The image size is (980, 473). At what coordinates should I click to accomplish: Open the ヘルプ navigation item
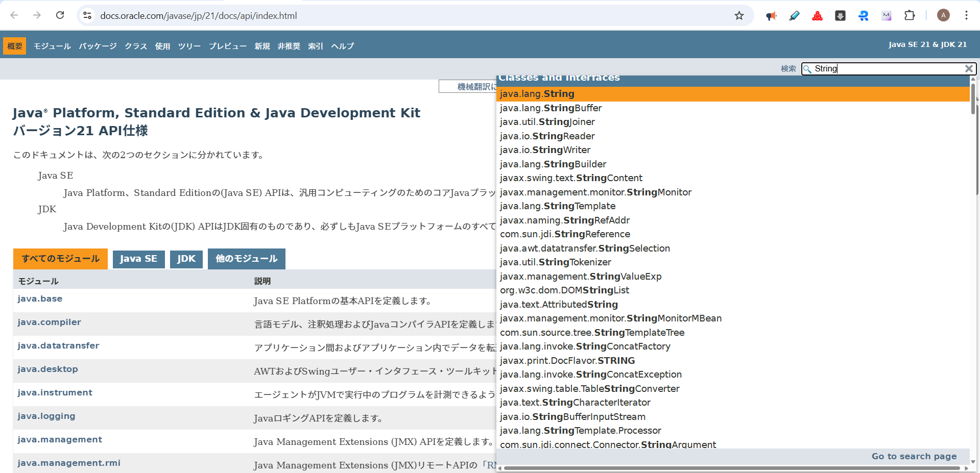[342, 46]
